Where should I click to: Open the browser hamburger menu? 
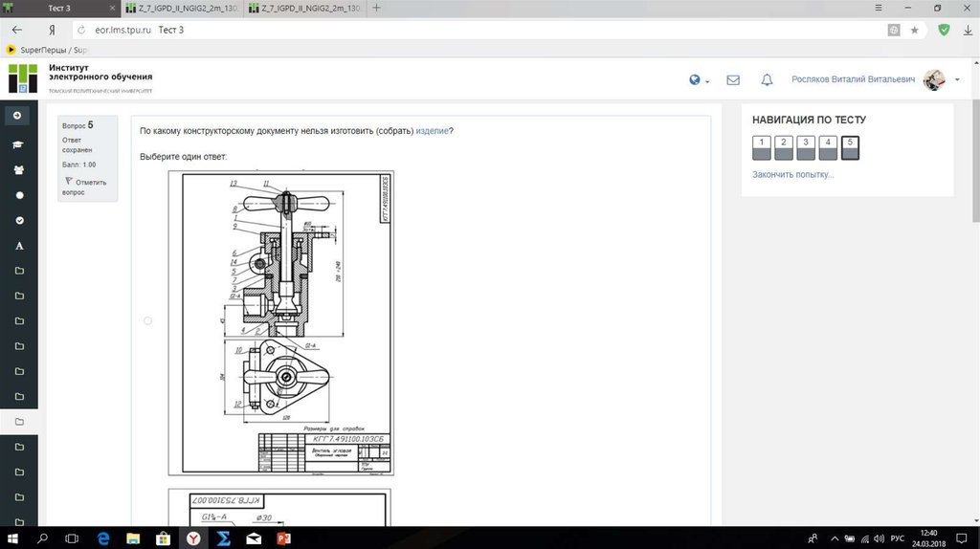880,8
